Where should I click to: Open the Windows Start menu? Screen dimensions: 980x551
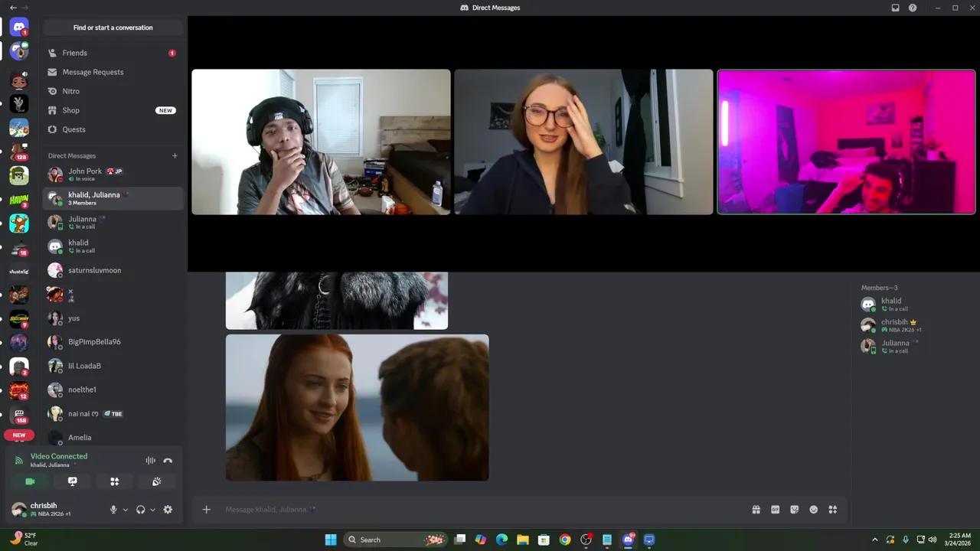click(331, 540)
